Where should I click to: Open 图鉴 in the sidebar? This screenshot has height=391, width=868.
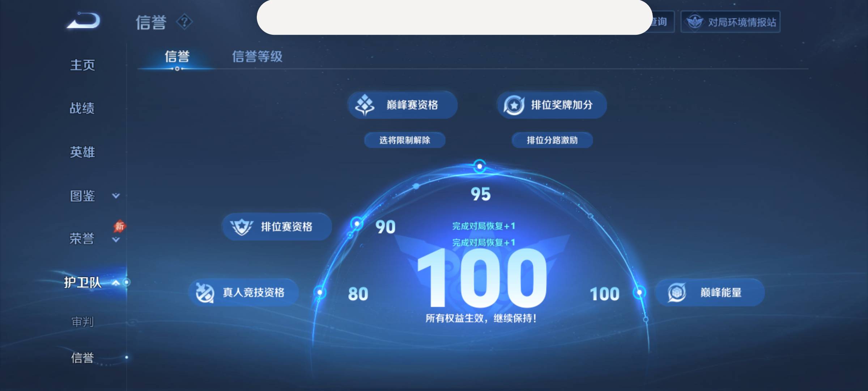82,196
